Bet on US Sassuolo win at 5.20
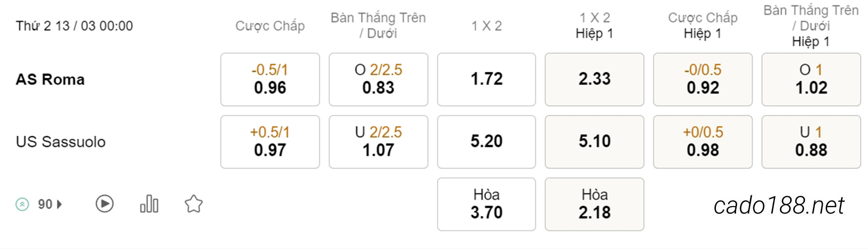The height and width of the screenshot is (249, 868). (487, 142)
